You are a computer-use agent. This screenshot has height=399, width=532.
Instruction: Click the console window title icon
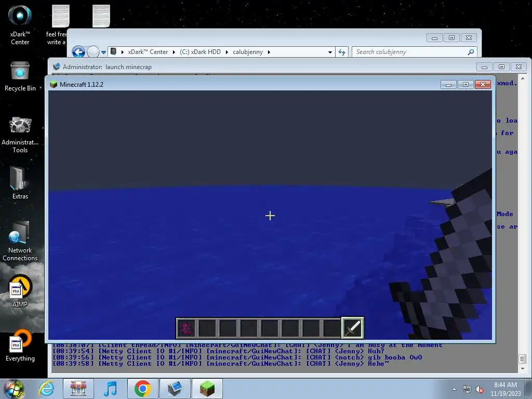pyautogui.click(x=56, y=67)
